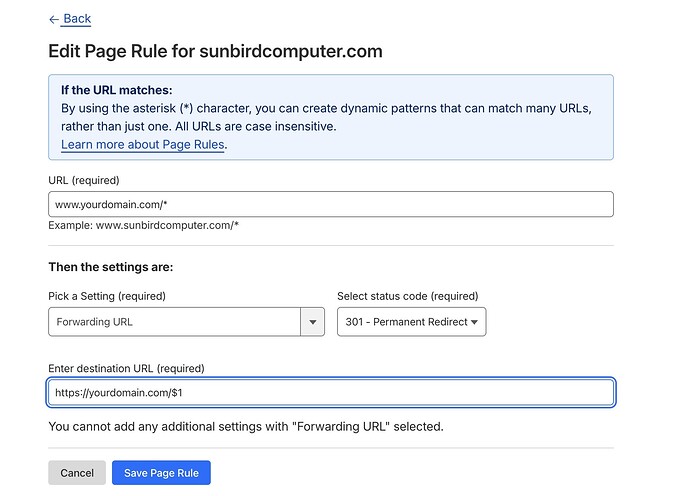Click the example www.sunbirdcomputer.com/* text
690x496 pixels.
pyautogui.click(x=143, y=225)
